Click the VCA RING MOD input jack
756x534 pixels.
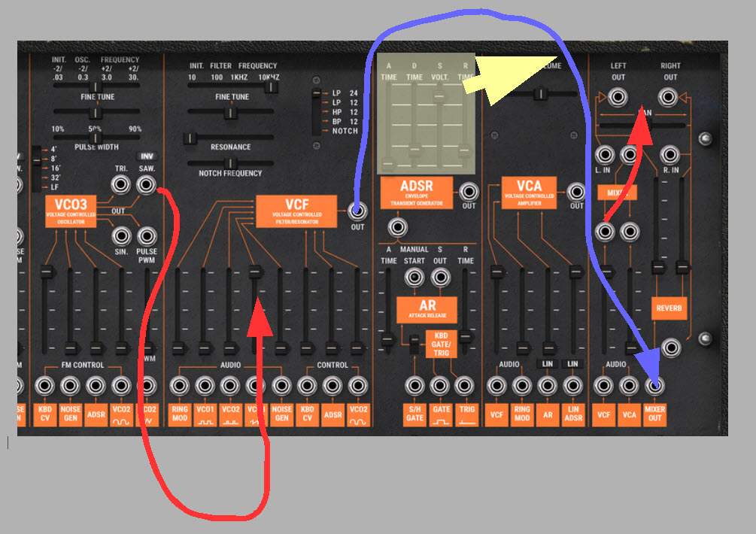[522, 386]
